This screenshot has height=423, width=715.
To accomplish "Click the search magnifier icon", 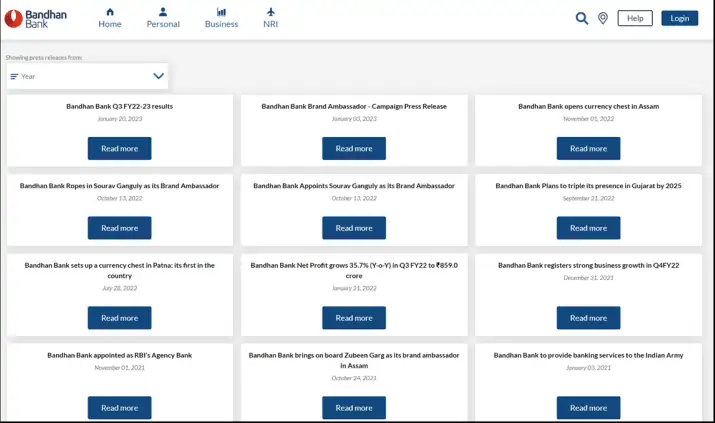I will coord(581,18).
